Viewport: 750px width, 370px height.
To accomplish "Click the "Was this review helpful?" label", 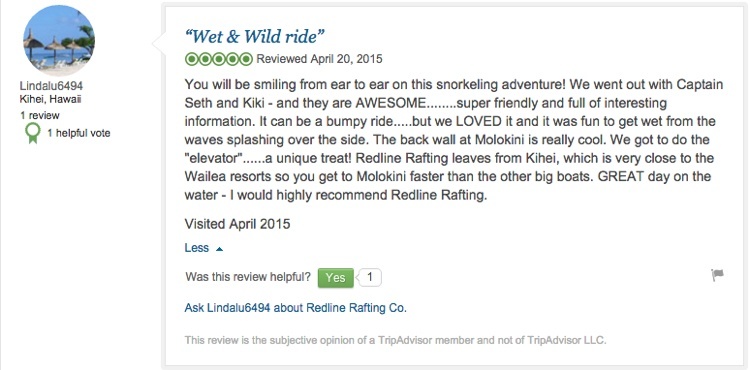I will tap(248, 277).
